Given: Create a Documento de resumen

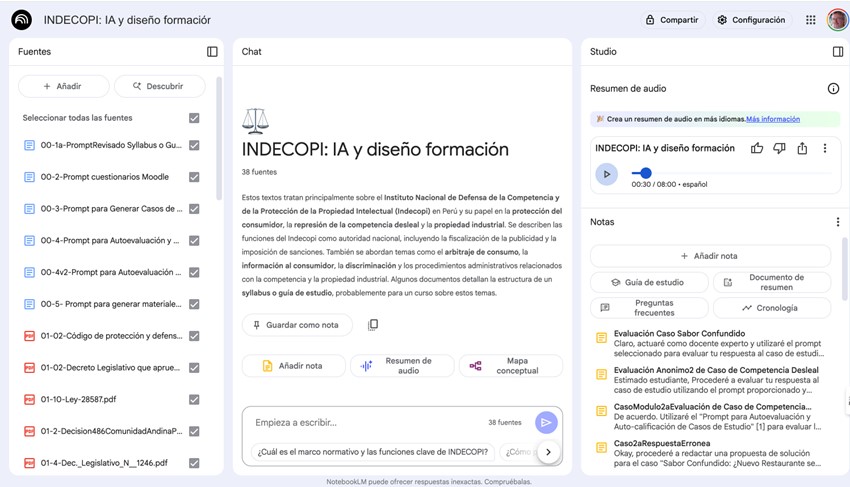Looking at the screenshot, I should click(x=772, y=283).
